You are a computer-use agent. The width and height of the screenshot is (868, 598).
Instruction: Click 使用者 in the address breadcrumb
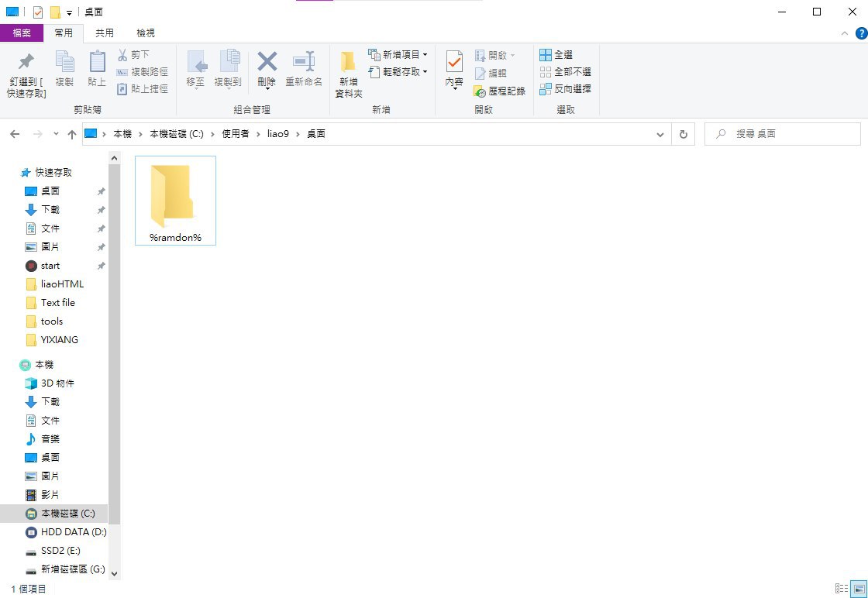click(236, 134)
